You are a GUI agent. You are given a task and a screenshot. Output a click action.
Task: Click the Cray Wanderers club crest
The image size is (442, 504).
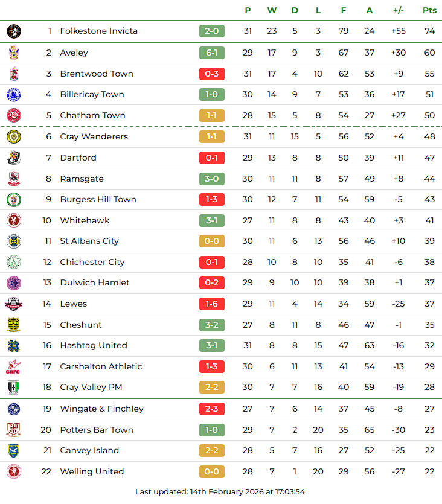coord(13,137)
